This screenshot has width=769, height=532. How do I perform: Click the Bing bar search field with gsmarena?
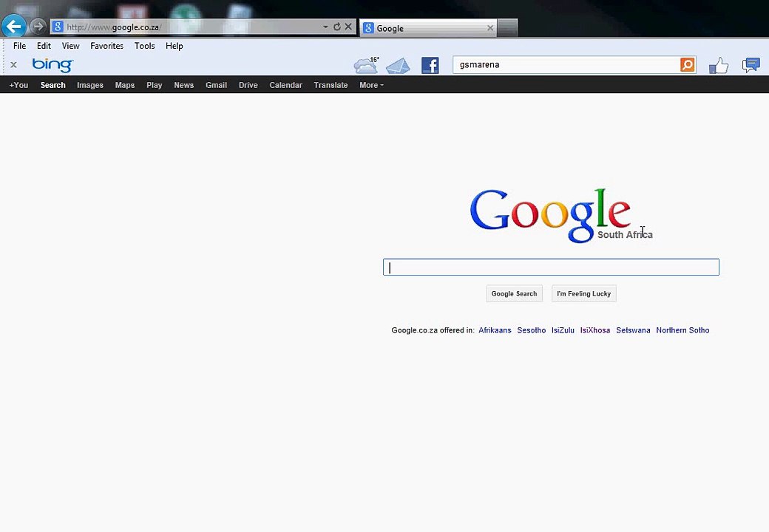(566, 65)
